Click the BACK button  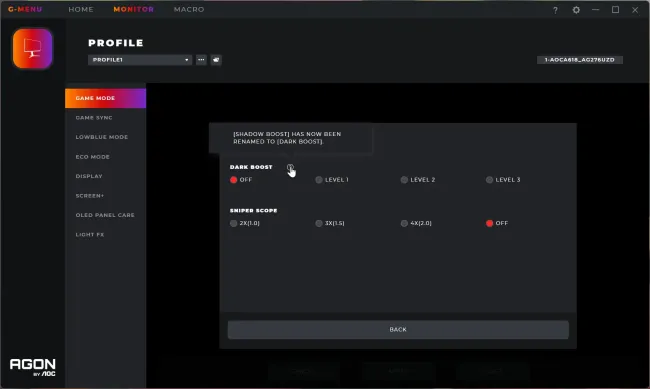(398, 330)
